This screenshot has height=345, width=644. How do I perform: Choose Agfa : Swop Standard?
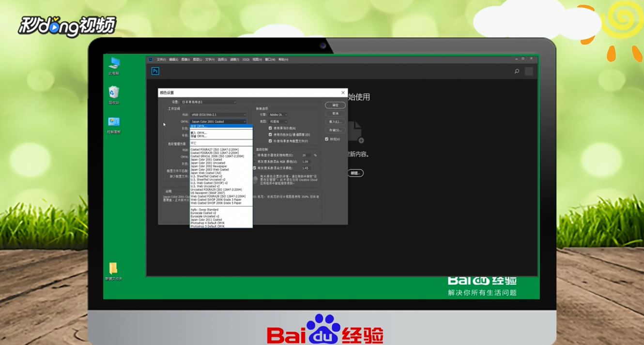tap(221, 210)
